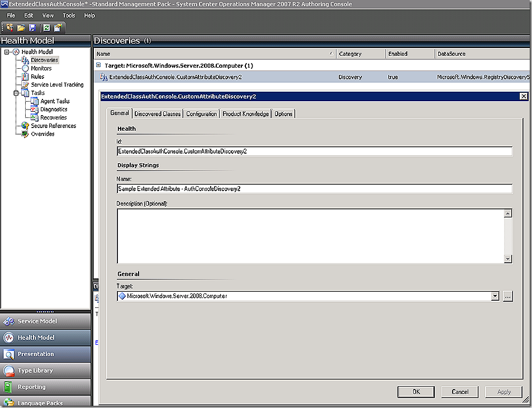
Task: Click Description scrollbar up arrow
Action: coord(507,213)
